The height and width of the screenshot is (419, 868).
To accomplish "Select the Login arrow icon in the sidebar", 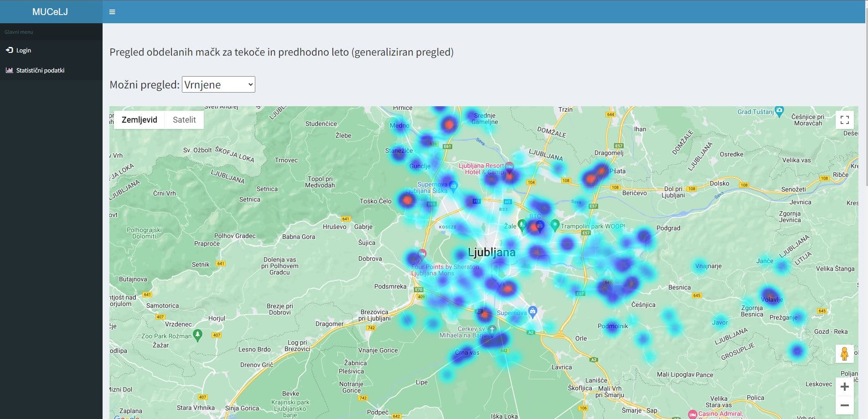I will [x=9, y=50].
